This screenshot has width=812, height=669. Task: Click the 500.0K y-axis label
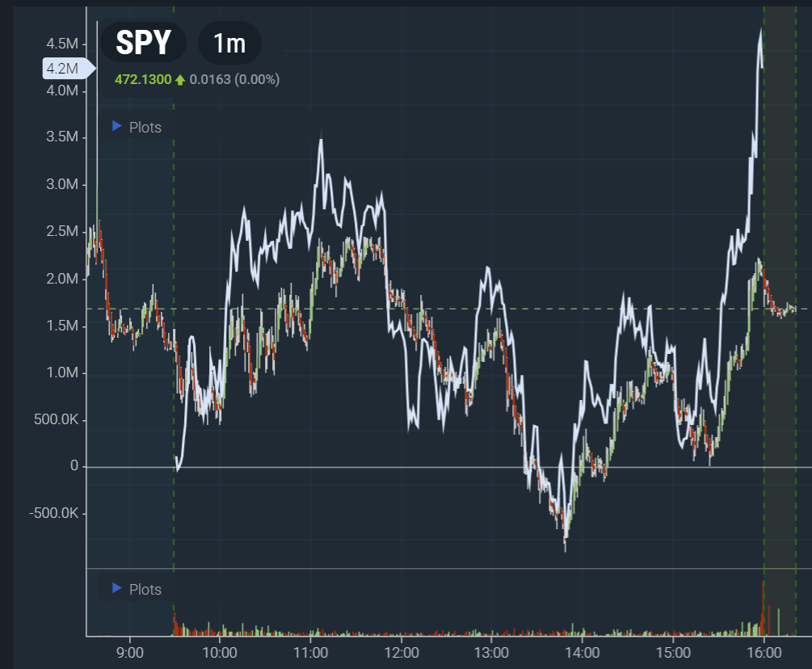pos(56,419)
